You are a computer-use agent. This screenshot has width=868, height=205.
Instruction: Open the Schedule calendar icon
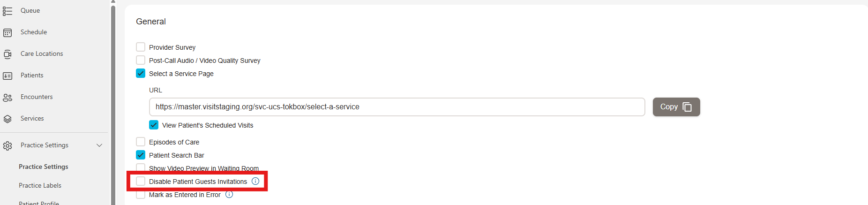click(x=7, y=32)
